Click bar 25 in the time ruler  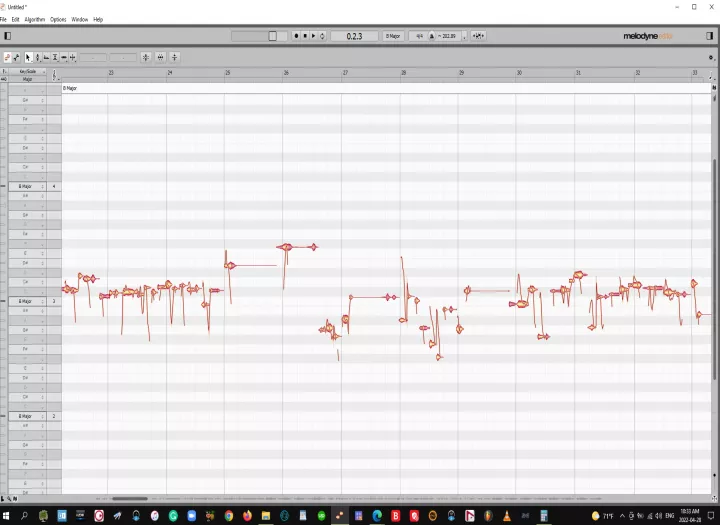tap(228, 73)
